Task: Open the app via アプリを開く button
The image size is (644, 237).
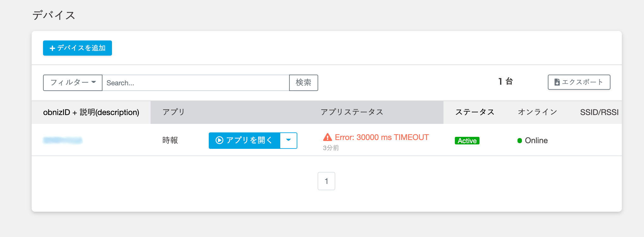Action: 247,140
